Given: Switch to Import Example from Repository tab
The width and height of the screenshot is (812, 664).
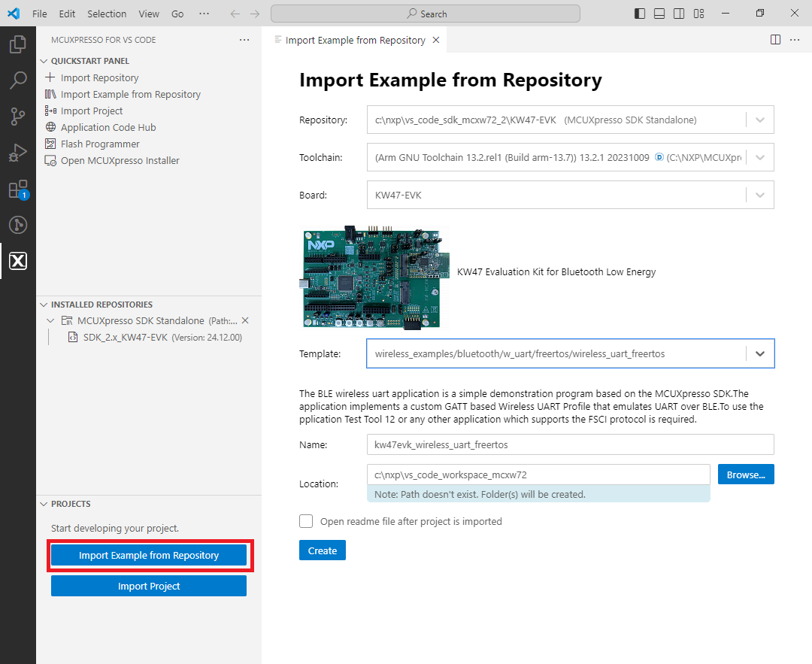Looking at the screenshot, I should (355, 39).
